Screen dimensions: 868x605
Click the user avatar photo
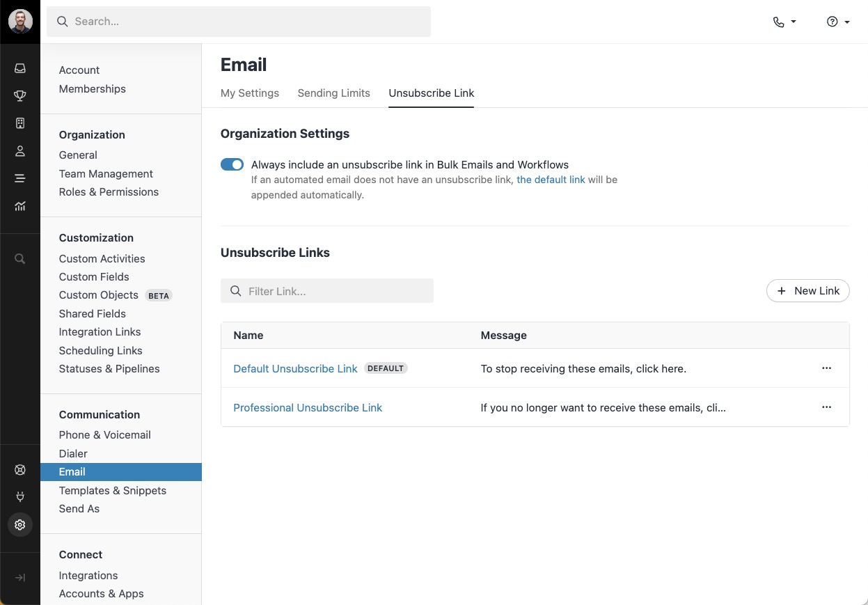20,22
